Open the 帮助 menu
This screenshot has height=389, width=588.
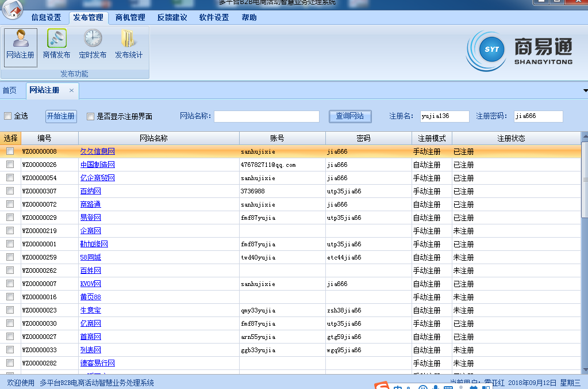click(249, 18)
